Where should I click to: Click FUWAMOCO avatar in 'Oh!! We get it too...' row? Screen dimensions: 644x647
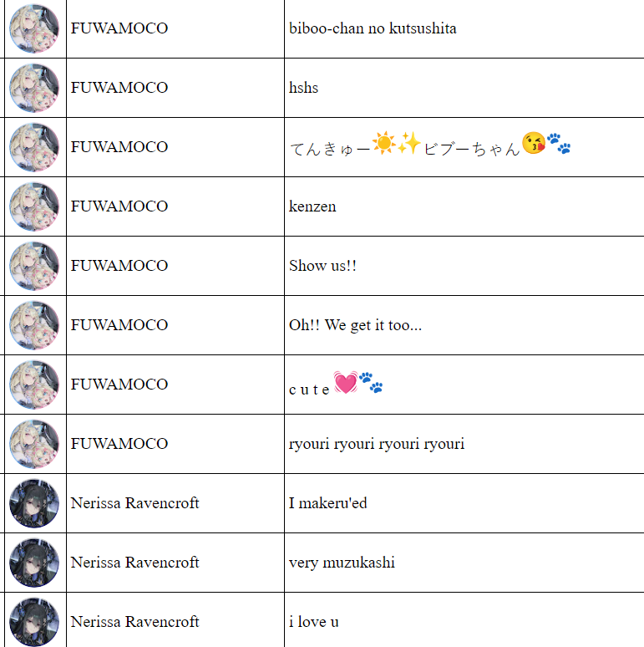tap(33, 325)
